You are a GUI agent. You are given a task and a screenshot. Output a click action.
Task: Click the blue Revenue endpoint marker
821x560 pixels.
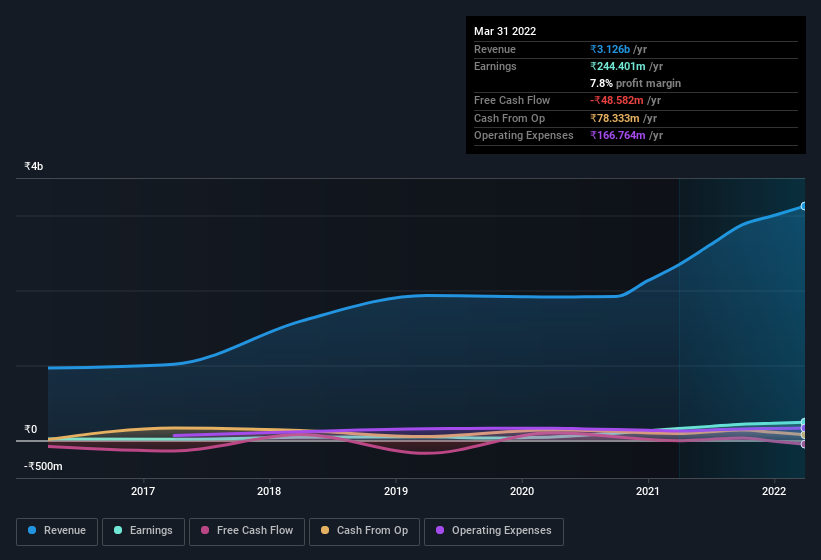[x=803, y=206]
